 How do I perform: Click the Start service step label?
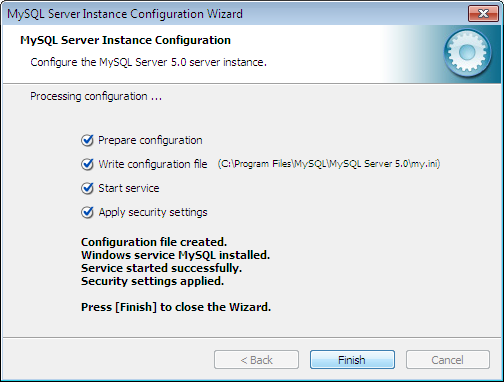[x=129, y=188]
